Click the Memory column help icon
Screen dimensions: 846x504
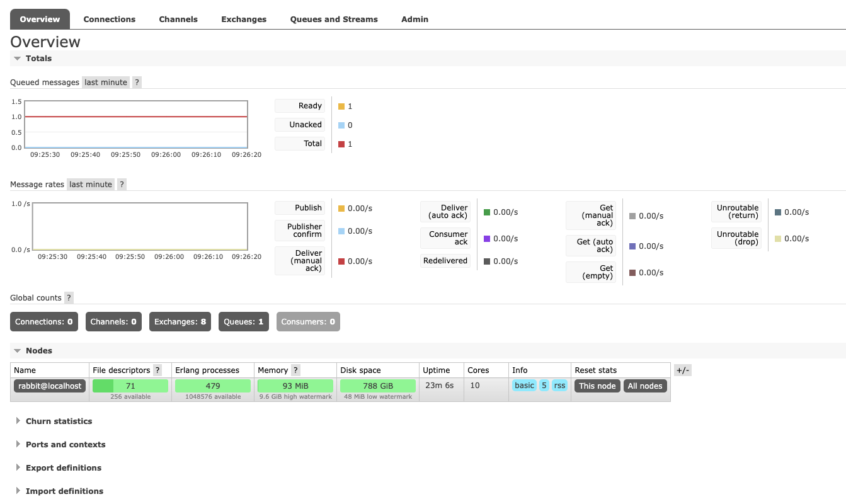click(x=295, y=370)
